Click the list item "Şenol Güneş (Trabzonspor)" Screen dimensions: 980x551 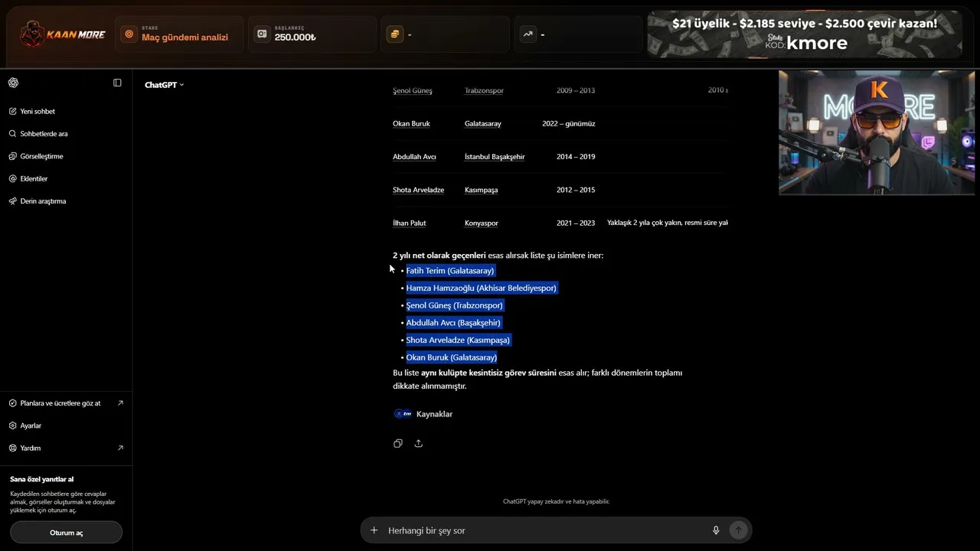[x=455, y=305]
